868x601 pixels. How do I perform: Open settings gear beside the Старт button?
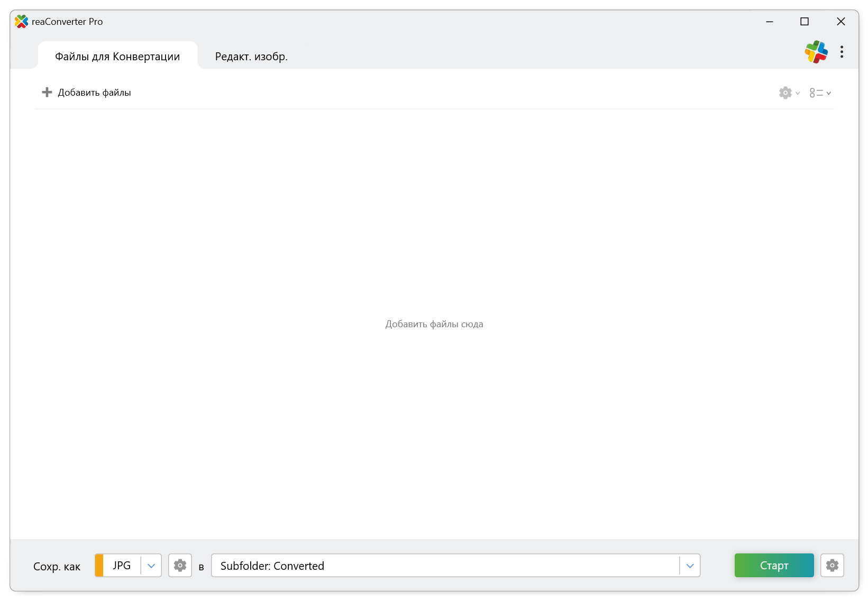[x=832, y=566]
